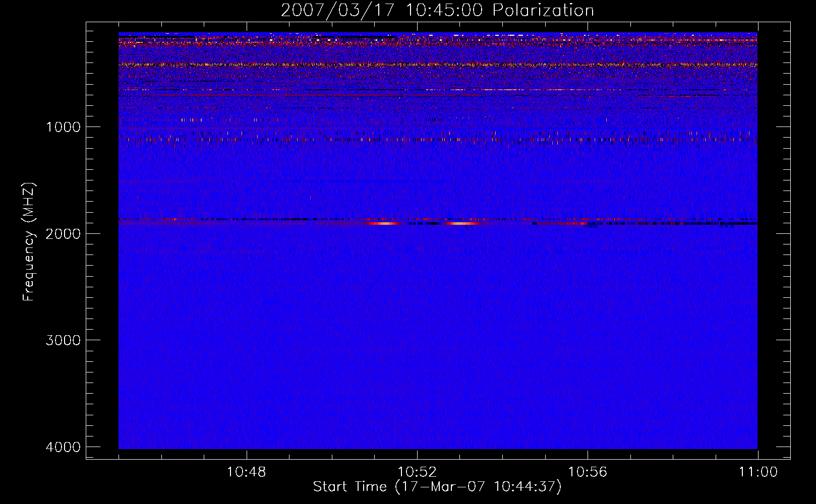The width and height of the screenshot is (816, 504).
Task: Select the 'Frequency (MHZ)' y-axis label
Action: [29, 241]
